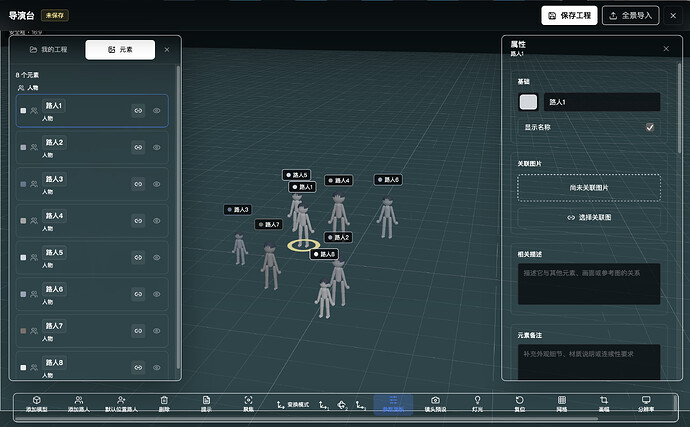The image size is (690, 427).
Task: Click the link icon on 路人2 row
Action: click(138, 147)
